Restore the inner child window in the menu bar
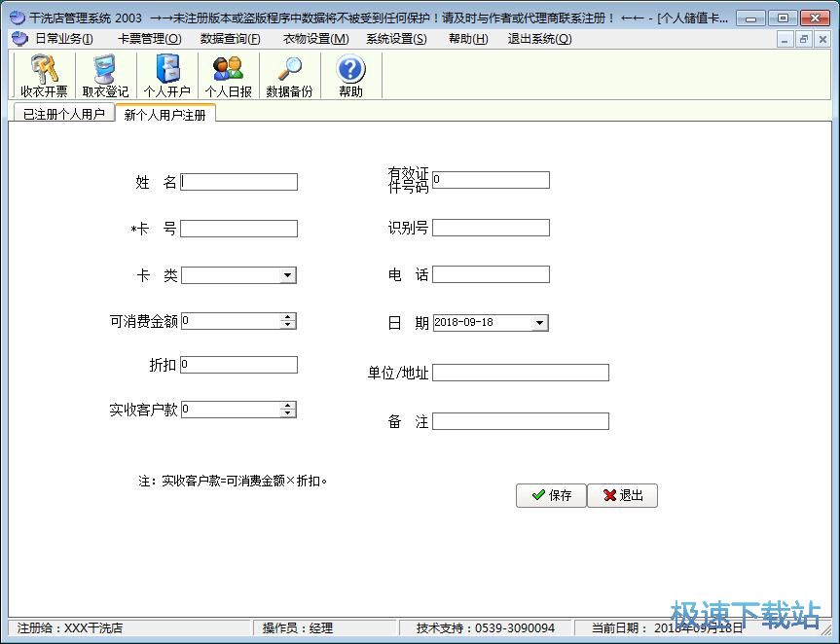840x644 pixels. click(x=803, y=39)
